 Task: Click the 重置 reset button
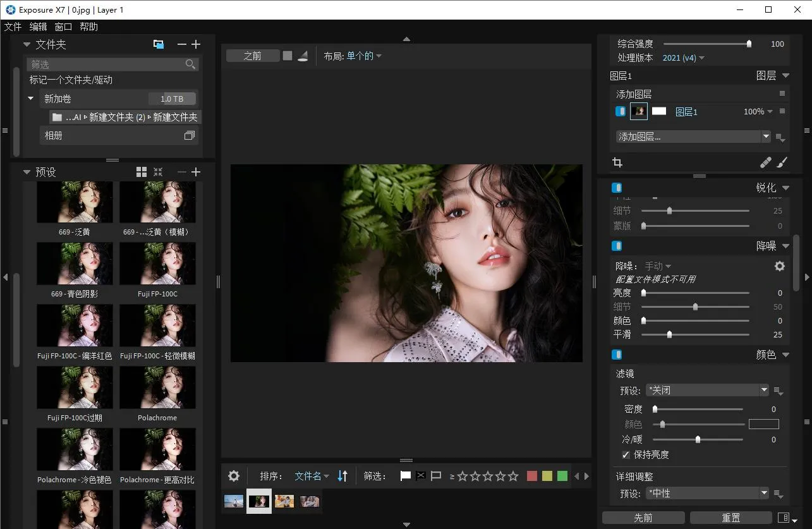pyautogui.click(x=730, y=518)
